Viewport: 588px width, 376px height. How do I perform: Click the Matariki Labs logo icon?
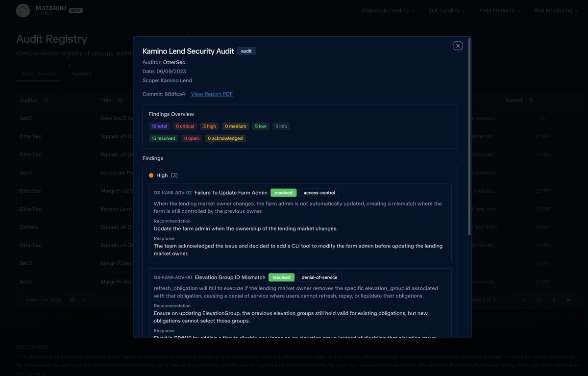pos(23,11)
